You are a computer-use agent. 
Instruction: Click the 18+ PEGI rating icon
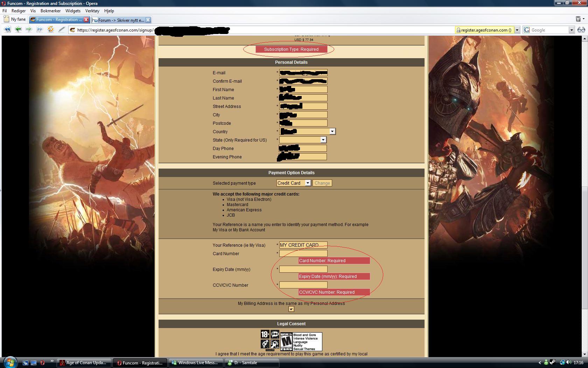(265, 334)
